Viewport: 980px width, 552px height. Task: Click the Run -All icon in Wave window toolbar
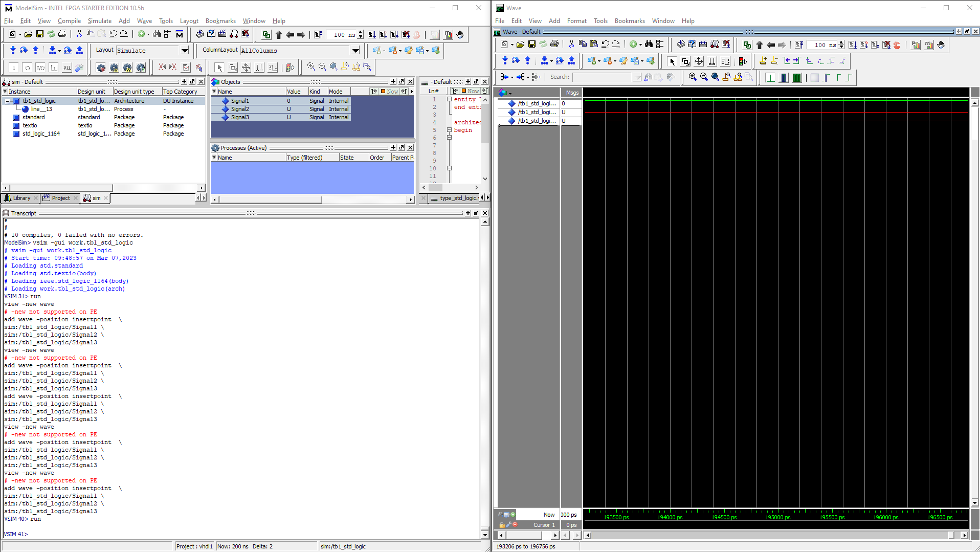pyautogui.click(x=875, y=45)
